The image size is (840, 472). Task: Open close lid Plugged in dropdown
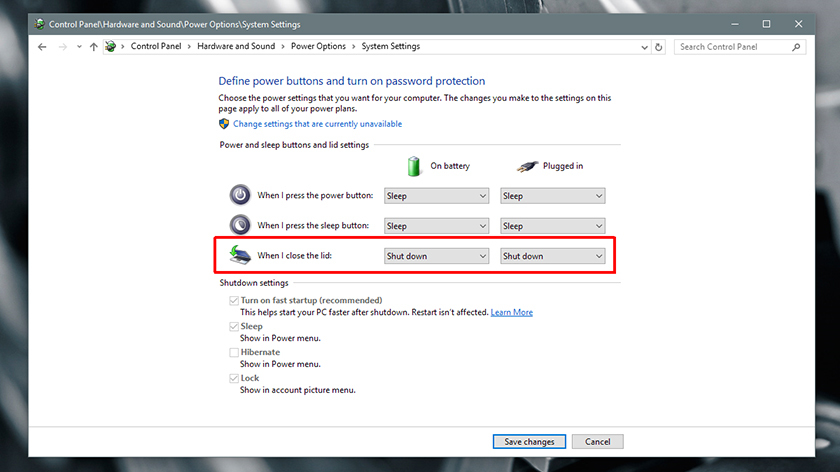pyautogui.click(x=552, y=256)
